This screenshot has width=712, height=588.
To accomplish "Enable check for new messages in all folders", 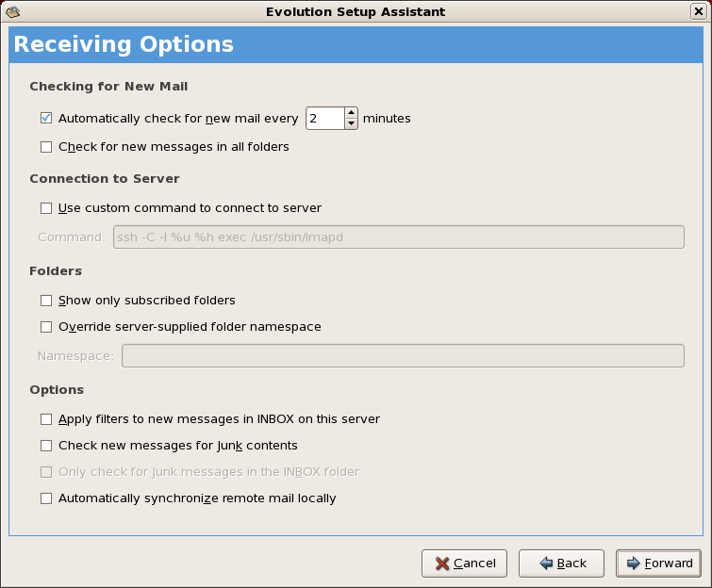I will click(46, 147).
